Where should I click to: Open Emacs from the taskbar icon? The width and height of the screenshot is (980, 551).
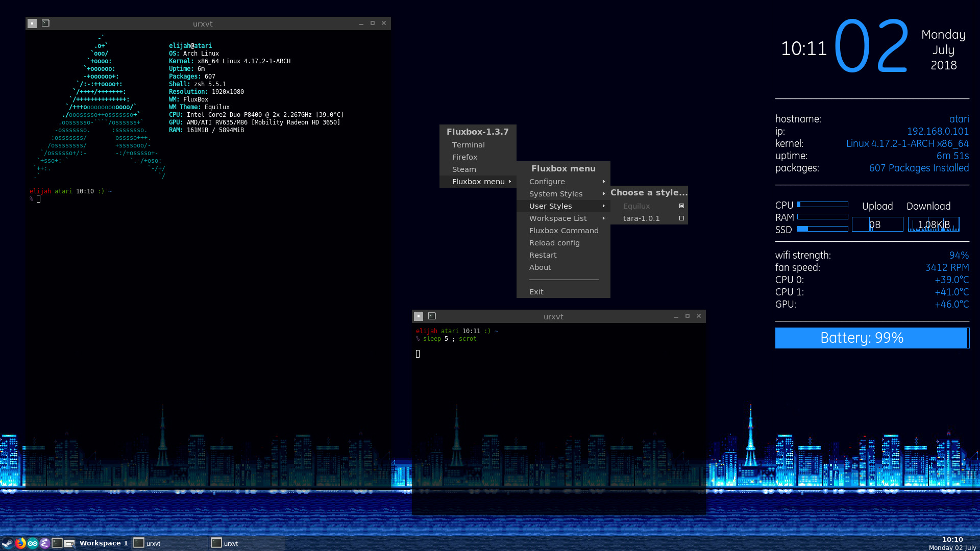45,543
